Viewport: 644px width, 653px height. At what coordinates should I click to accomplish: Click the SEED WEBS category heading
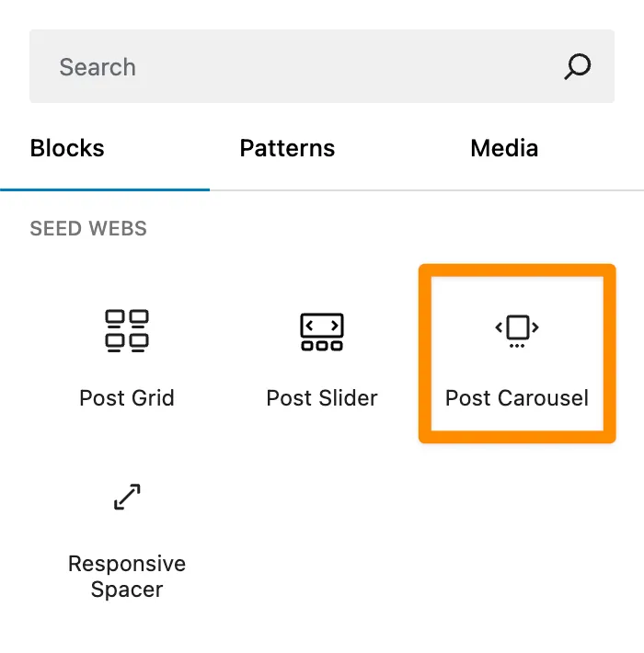tap(88, 229)
